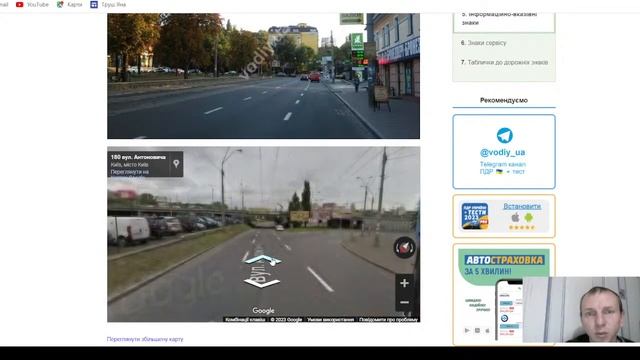Click the Apple App Store icon
The image size is (640, 360).
tap(516, 217)
